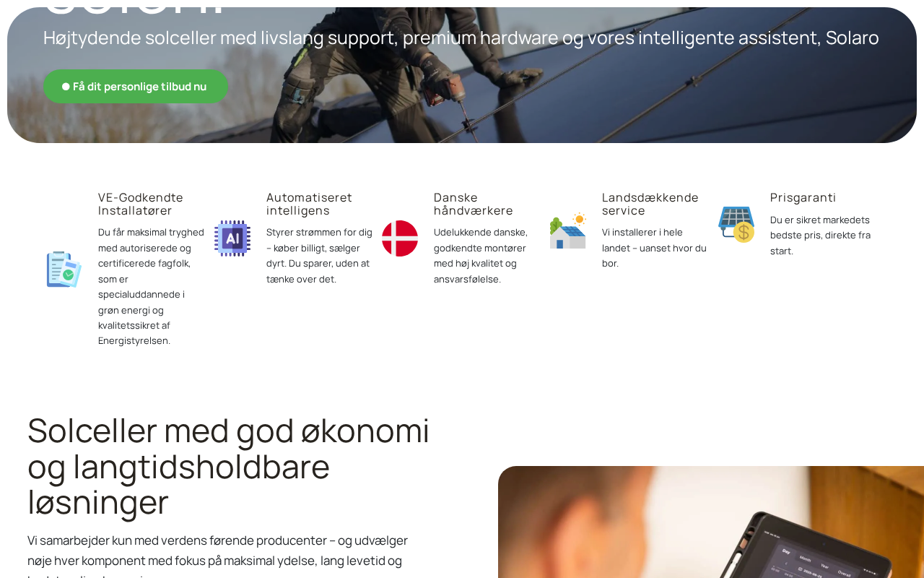
Task: Click the white dot inside the green offer button
Action: click(66, 87)
